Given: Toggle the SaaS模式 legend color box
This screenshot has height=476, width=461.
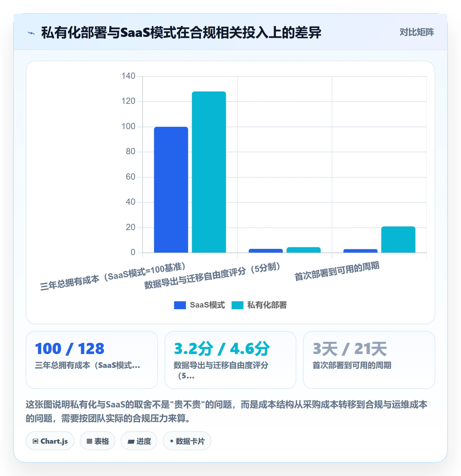Looking at the screenshot, I should click(180, 305).
